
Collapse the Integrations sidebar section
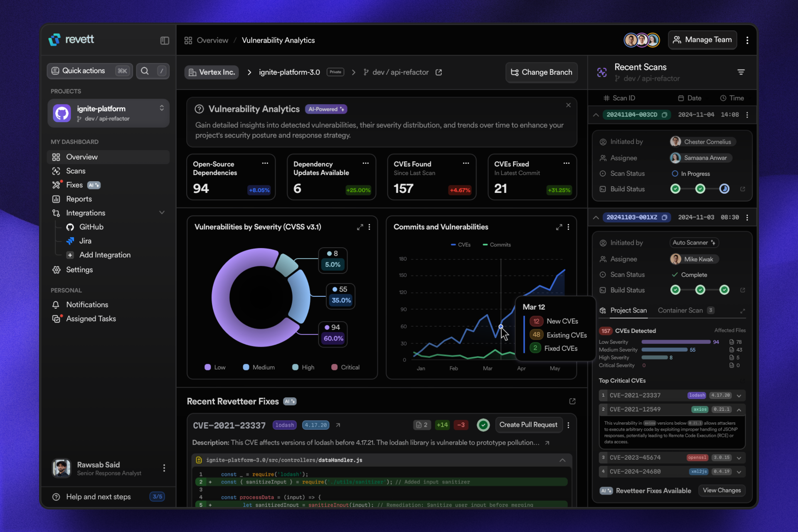[162, 213]
